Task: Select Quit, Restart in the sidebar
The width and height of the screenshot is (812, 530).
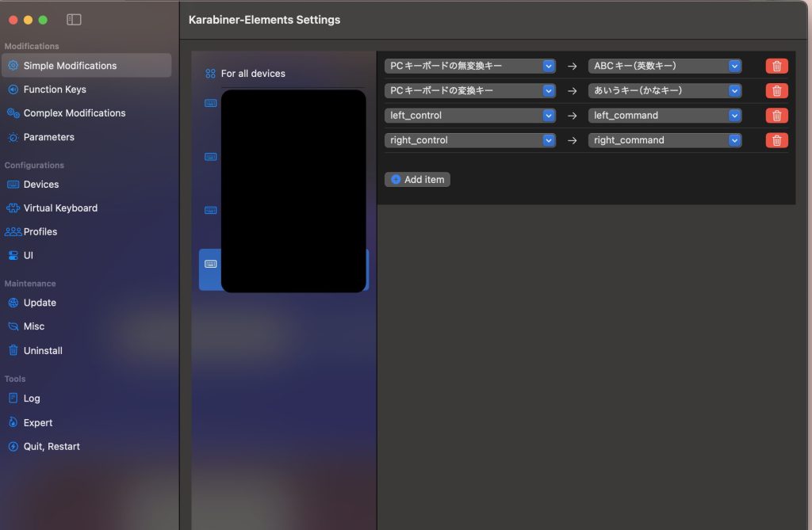Action: point(52,447)
